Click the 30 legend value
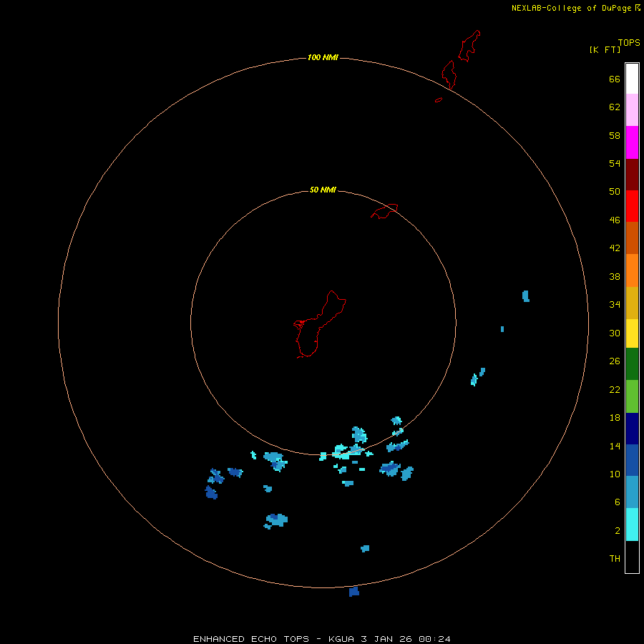The width and height of the screenshot is (644, 644). tap(615, 333)
